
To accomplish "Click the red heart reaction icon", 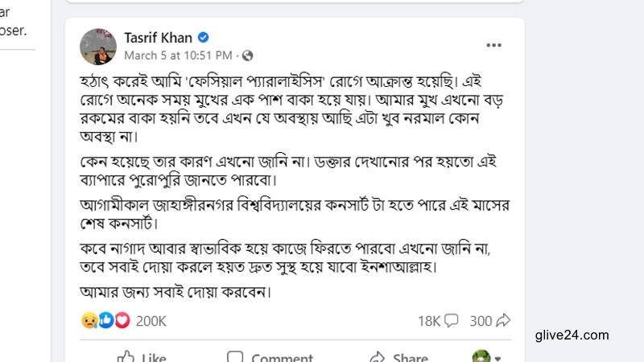I will point(122,321).
